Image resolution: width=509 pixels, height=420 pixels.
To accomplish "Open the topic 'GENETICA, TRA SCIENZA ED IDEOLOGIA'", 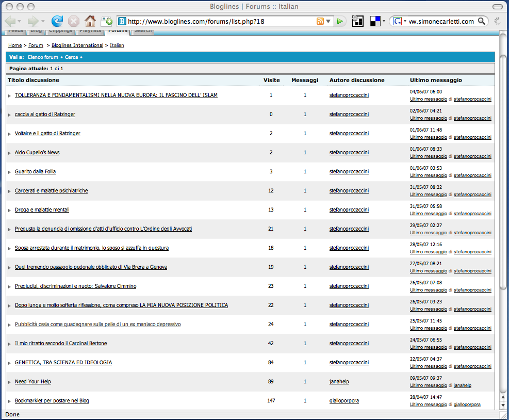I will click(63, 363).
